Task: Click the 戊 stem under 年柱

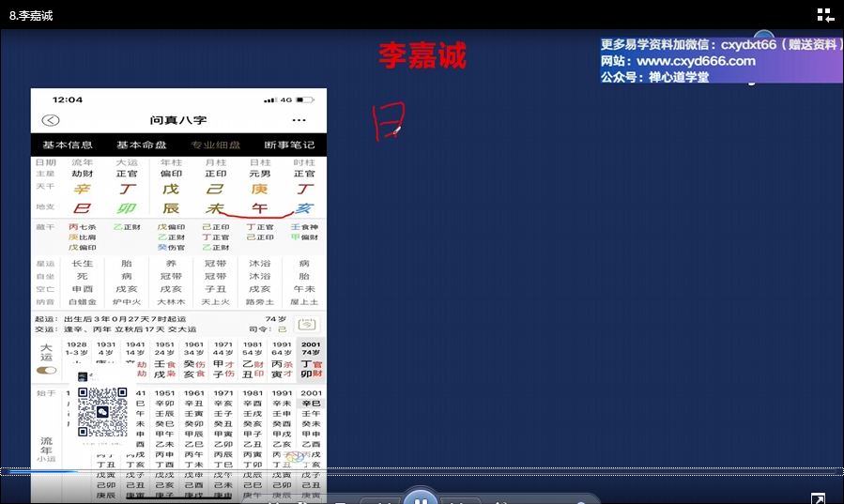Action: [171, 189]
